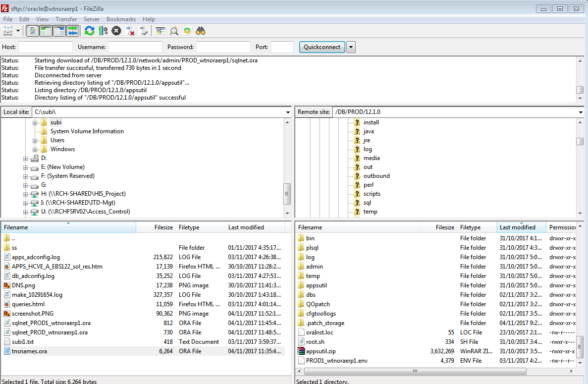Cancel current operation with the X icon
This screenshot has height=384, width=588.
(x=116, y=31)
